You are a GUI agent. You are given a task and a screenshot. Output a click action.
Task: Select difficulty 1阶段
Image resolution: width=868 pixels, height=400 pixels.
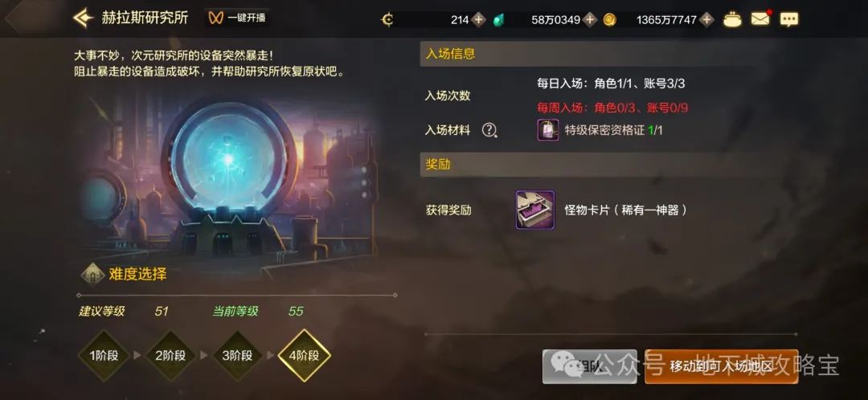tap(104, 355)
